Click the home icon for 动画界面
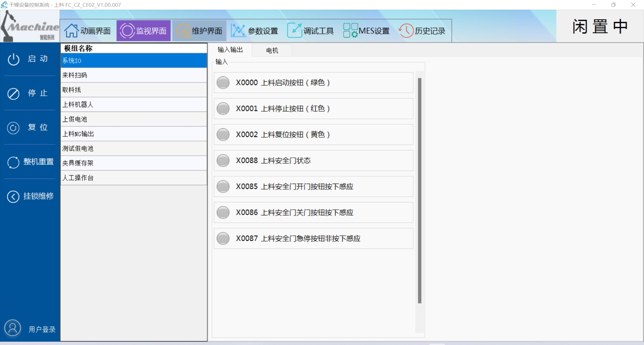 (x=71, y=31)
